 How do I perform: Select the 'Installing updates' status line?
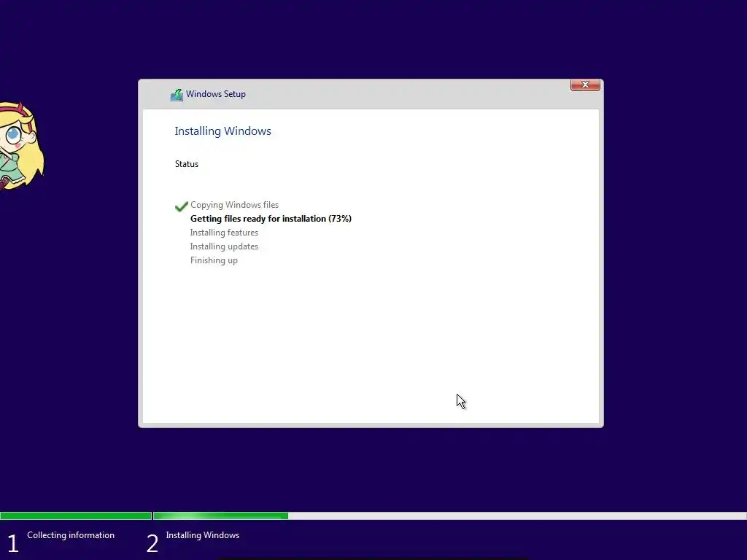click(x=224, y=246)
